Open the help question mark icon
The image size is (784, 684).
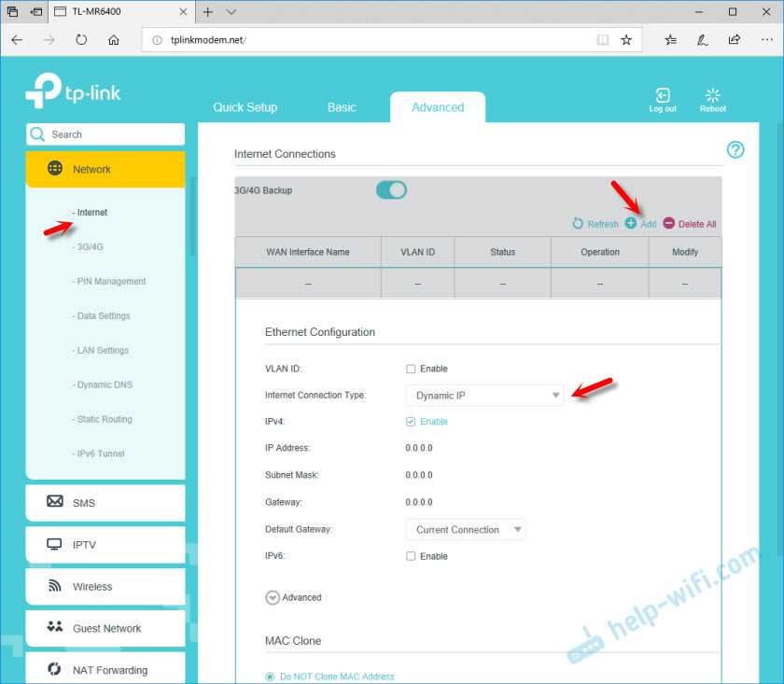point(735,150)
